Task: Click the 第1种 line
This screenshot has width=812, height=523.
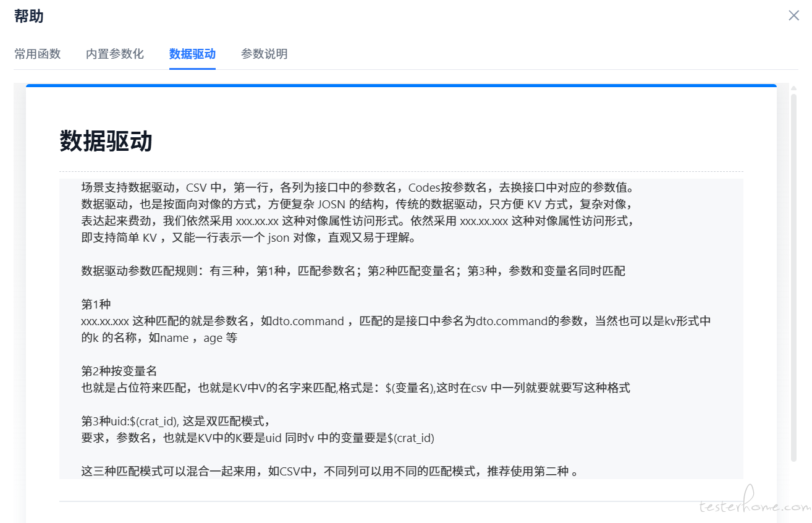Action: click(x=96, y=304)
